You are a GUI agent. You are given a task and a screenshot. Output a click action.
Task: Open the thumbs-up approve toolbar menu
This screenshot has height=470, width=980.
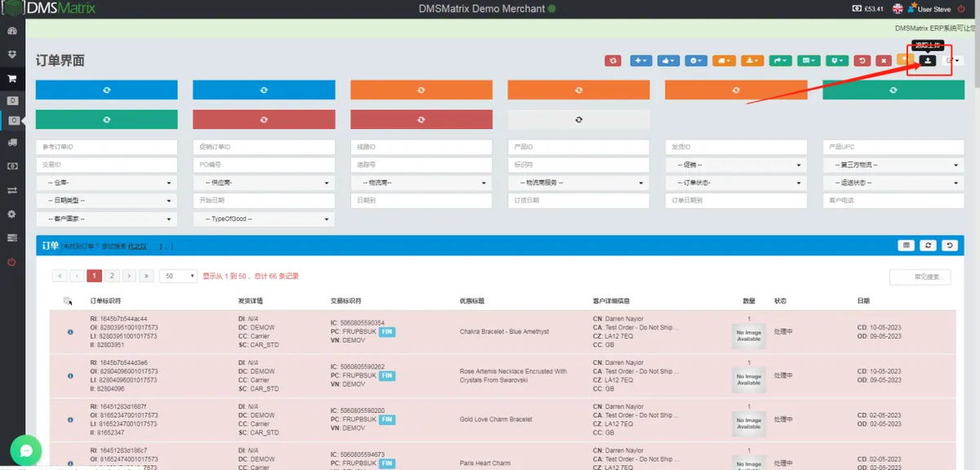(x=669, y=60)
